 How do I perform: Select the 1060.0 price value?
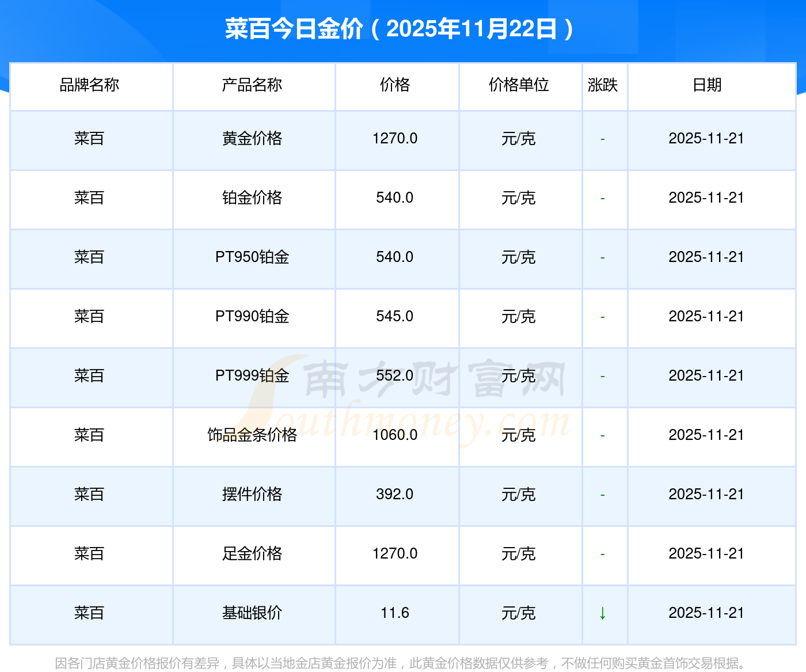(x=395, y=435)
